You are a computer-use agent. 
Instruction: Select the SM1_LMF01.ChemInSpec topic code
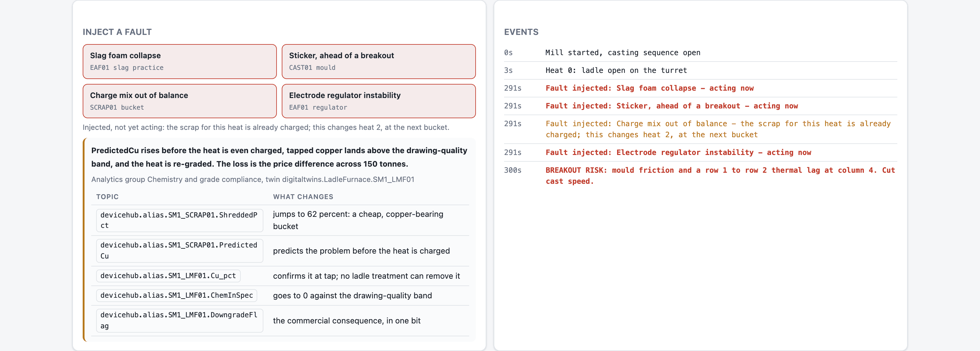[x=176, y=296]
